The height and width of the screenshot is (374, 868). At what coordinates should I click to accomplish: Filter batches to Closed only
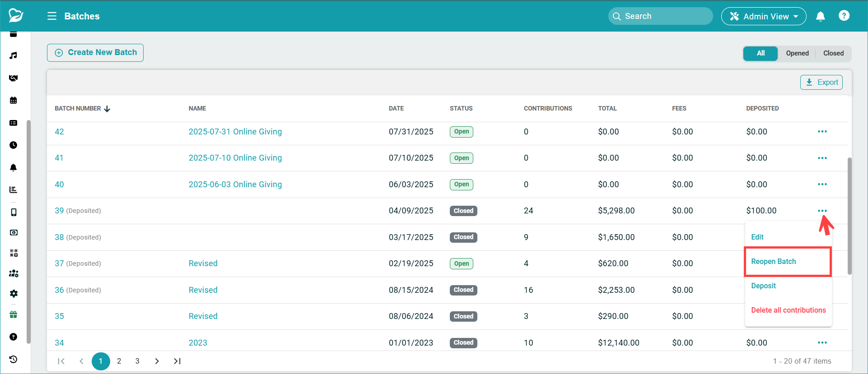coord(833,53)
